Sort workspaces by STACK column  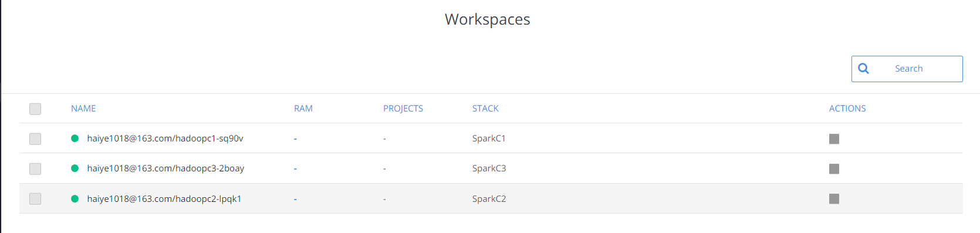click(x=485, y=109)
